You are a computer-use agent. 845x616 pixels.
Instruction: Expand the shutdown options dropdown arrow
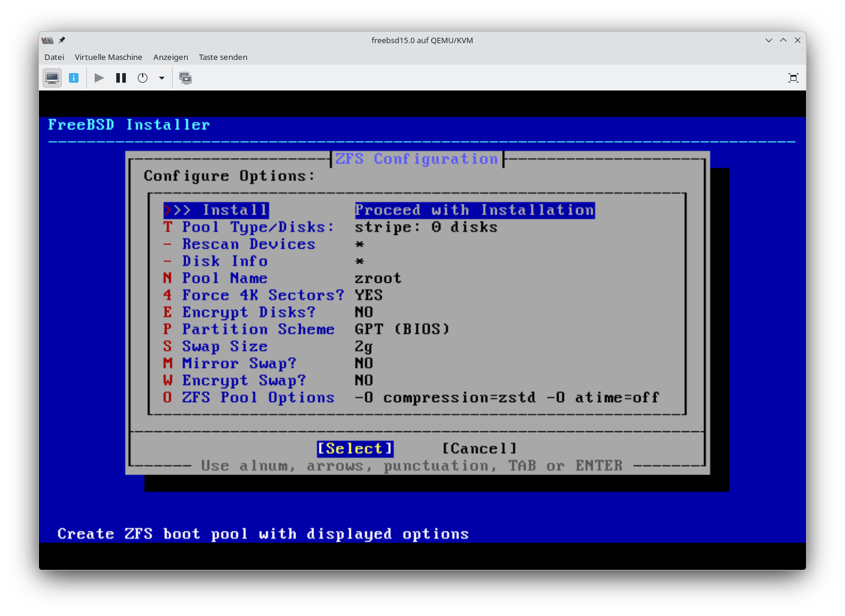[x=162, y=78]
